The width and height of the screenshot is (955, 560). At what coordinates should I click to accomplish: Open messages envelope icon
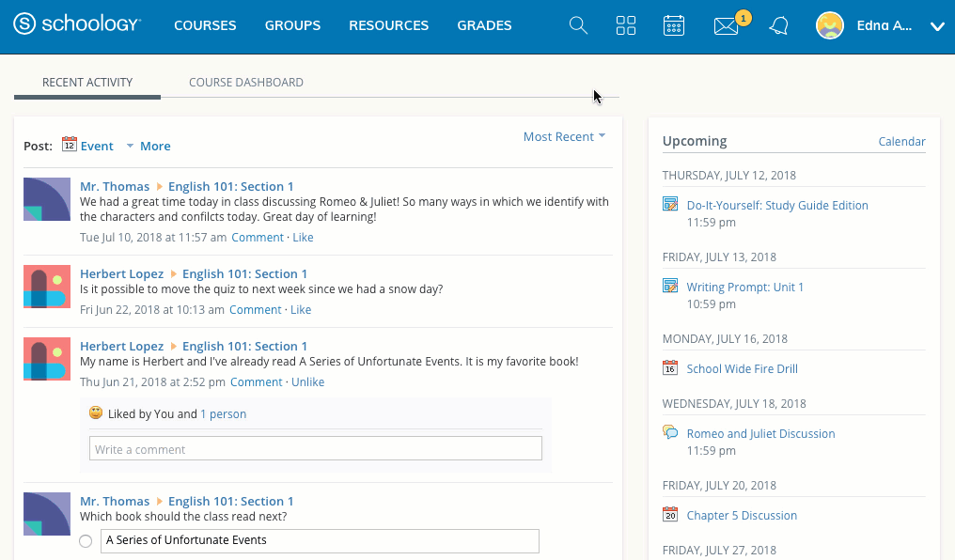point(726,27)
